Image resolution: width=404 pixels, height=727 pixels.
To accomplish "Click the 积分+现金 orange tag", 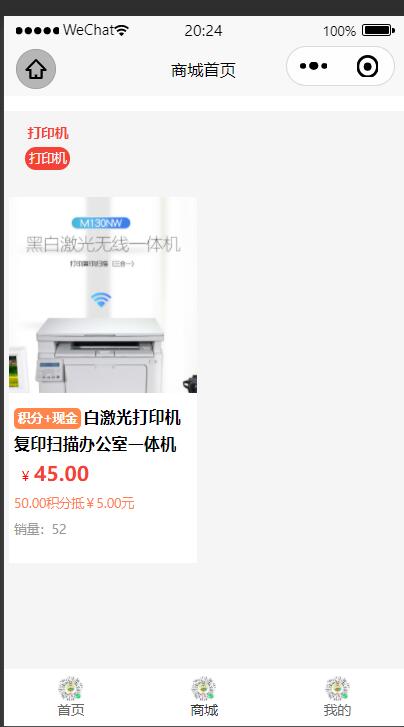I will click(x=47, y=418).
